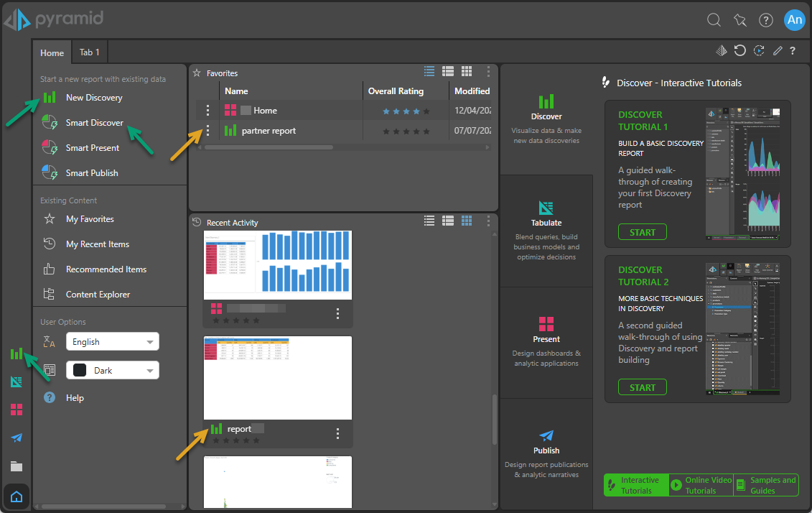The height and width of the screenshot is (513, 812).
Task: Select the Tabulate module tab
Action: click(x=546, y=230)
